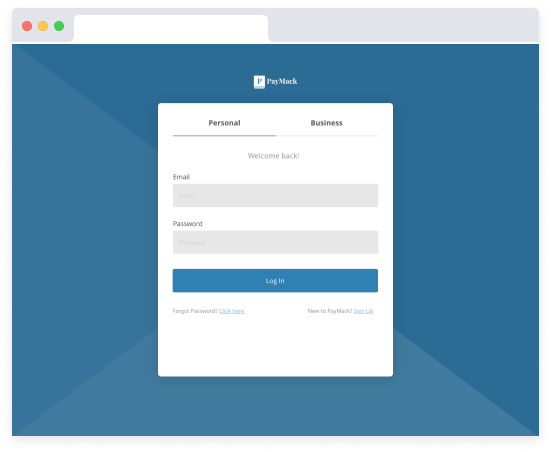Switch to the Business tab
551x452 pixels.
click(x=327, y=123)
